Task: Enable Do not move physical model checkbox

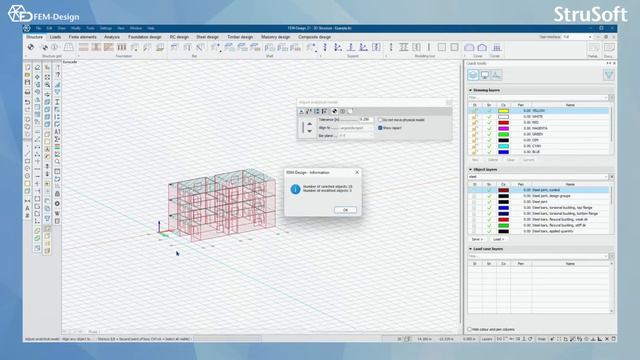Action: [380, 120]
